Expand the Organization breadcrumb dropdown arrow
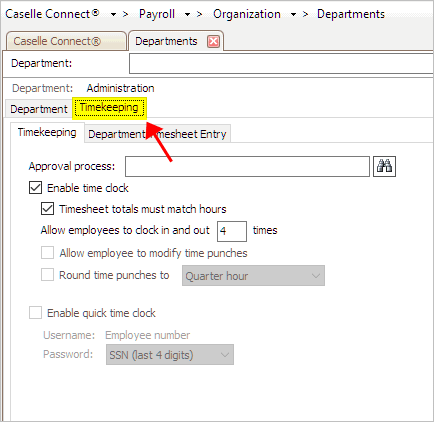Image resolution: width=434 pixels, height=422 pixels. tap(293, 15)
